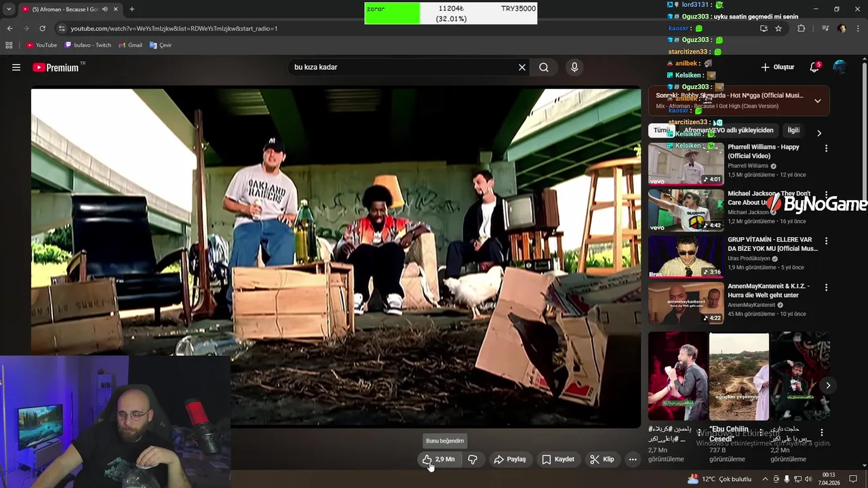Click Pharrell Williams - Happy video title
The image size is (868, 488).
tap(763, 151)
